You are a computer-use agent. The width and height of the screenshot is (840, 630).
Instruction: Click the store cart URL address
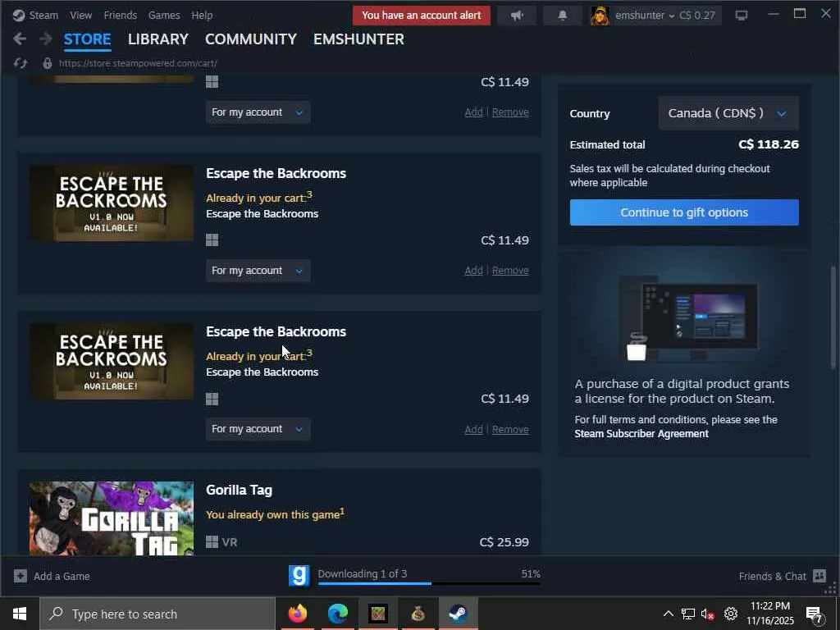pyautogui.click(x=138, y=63)
